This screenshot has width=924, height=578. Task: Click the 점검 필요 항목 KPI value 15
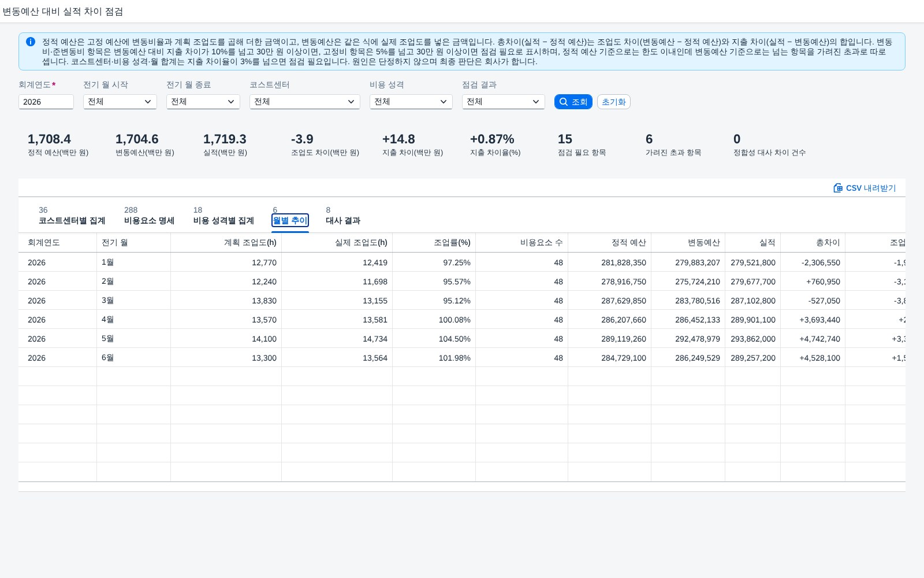[565, 139]
